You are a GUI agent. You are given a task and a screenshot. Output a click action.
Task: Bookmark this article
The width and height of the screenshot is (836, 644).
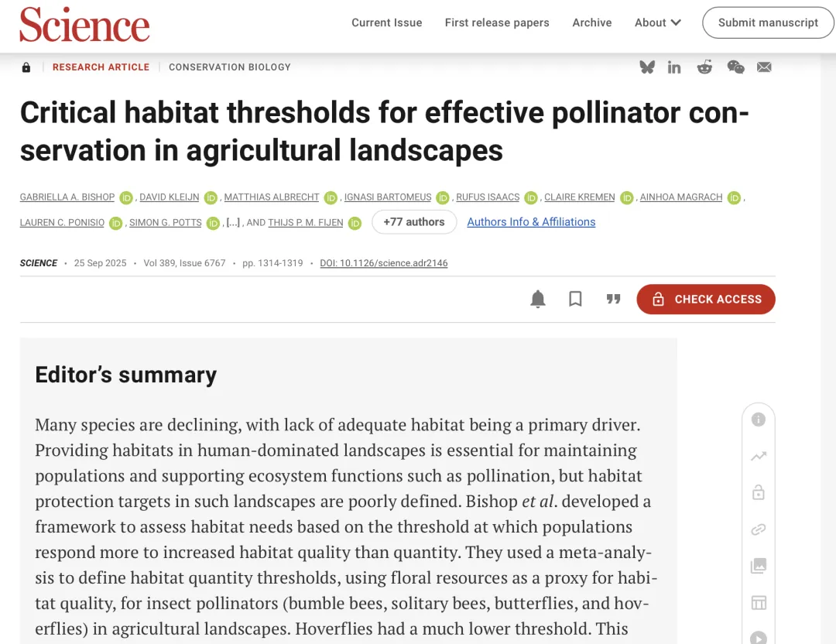point(575,300)
